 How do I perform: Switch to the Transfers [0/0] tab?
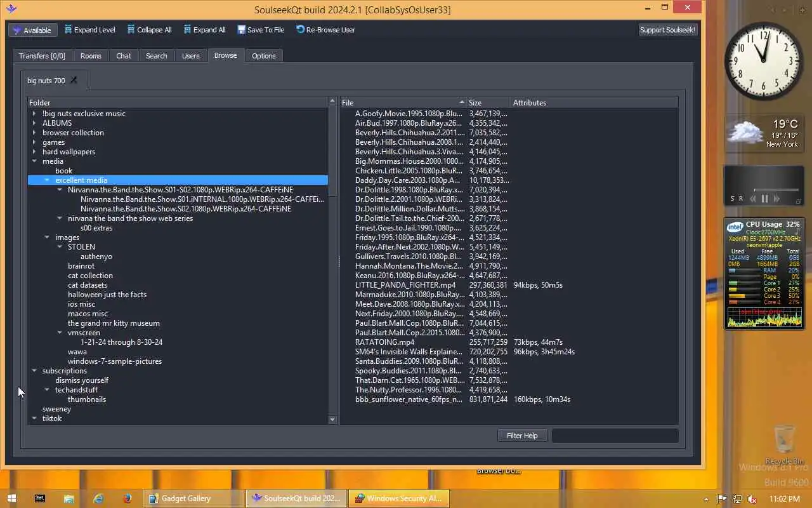42,56
